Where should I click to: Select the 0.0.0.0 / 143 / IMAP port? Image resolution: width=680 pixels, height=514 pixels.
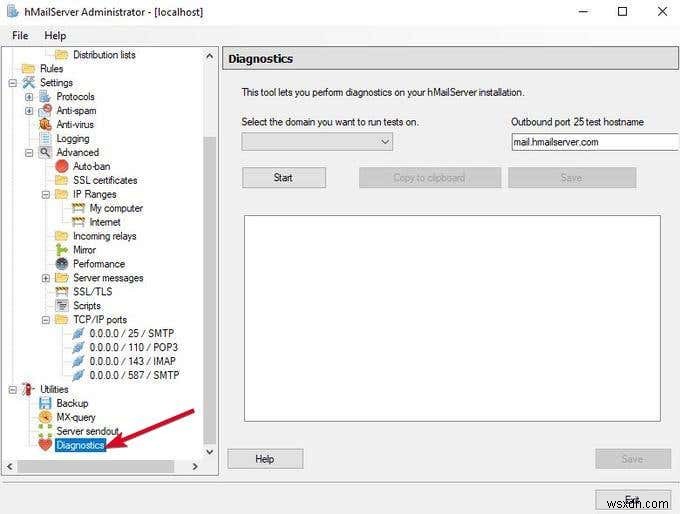click(x=133, y=361)
